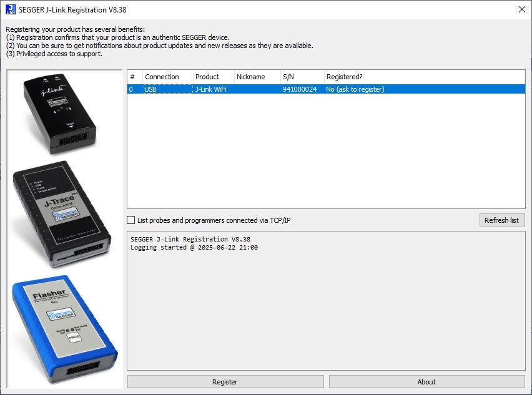Click the 'SEGGER J-Link Registration V8.38' log line

(x=190, y=240)
